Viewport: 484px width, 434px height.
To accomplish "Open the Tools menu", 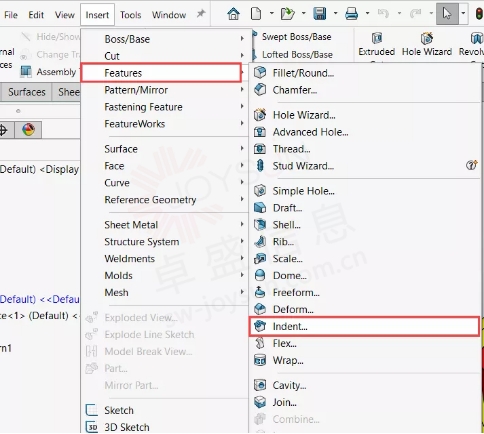I will pyautogui.click(x=131, y=15).
